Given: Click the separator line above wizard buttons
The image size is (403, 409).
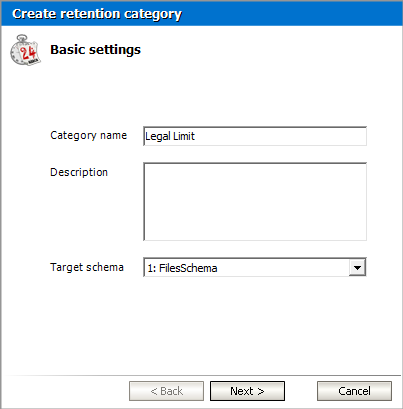Looking at the screenshot, I should tap(203, 375).
